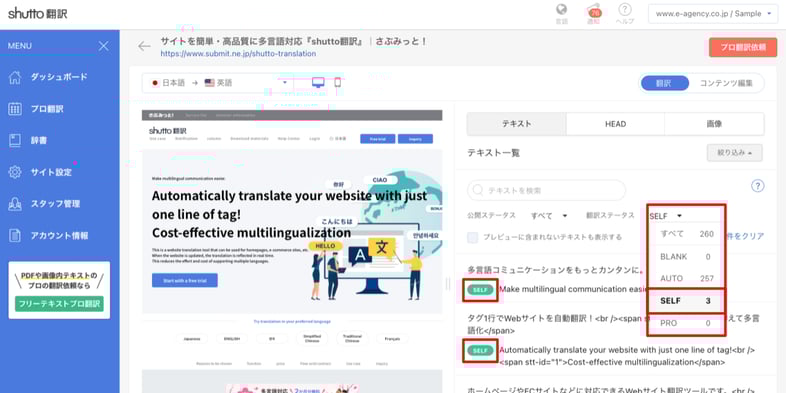Image resolution: width=786 pixels, height=393 pixels.
Task: Click the preview pane resize handle
Action: [x=448, y=284]
